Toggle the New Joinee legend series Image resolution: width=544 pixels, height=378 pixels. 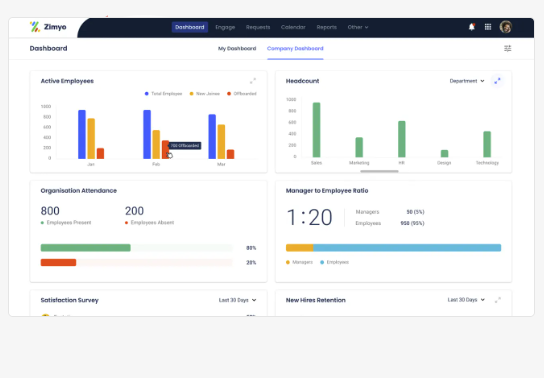click(x=205, y=94)
